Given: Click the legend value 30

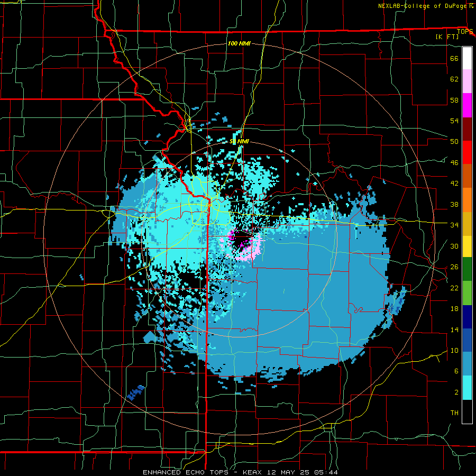Looking at the screenshot, I should [x=454, y=246].
